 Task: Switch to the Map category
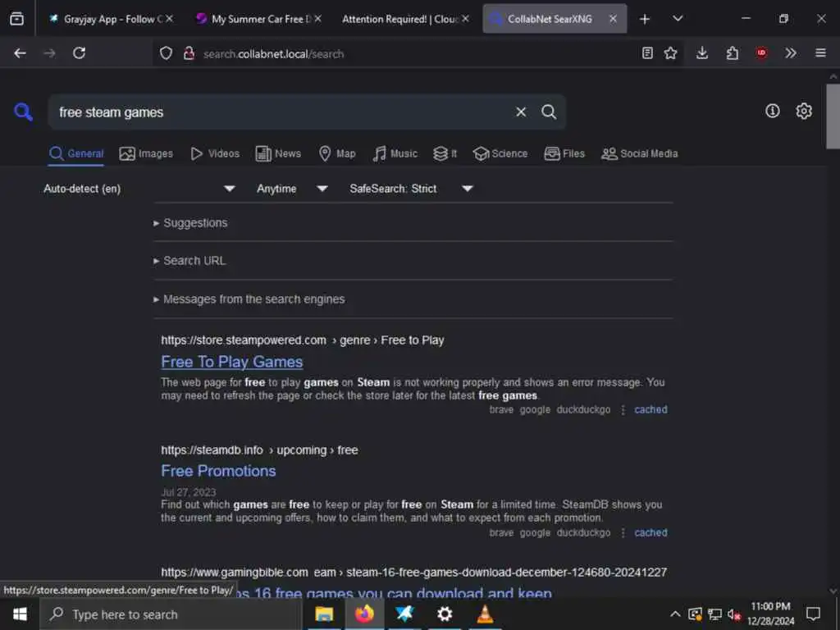tap(337, 153)
